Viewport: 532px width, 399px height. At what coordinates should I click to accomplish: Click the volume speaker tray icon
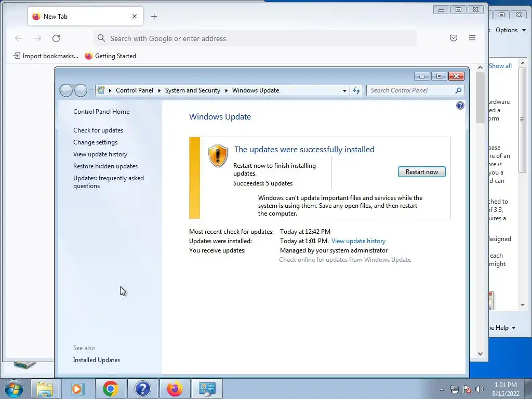coord(479,389)
